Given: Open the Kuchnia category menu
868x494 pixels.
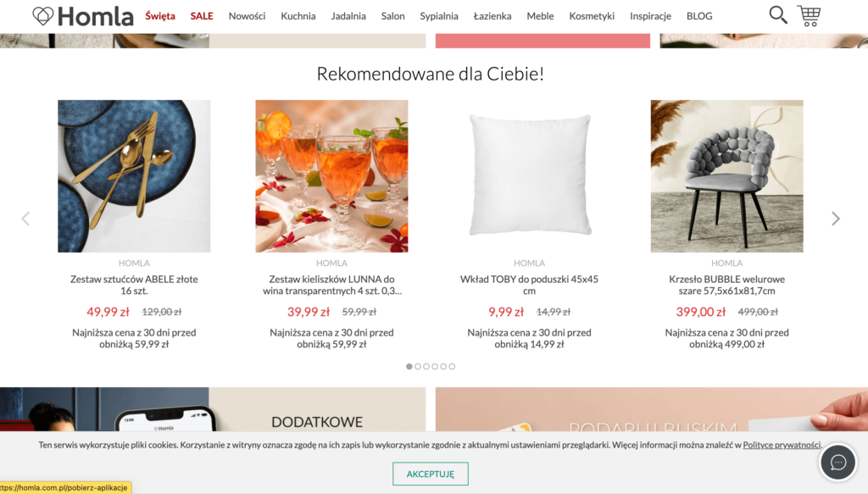Looking at the screenshot, I should tap(298, 16).
